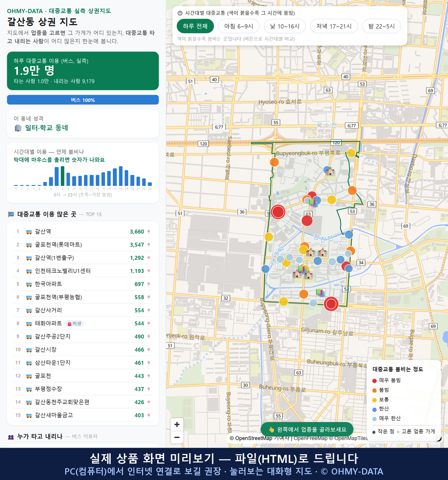Click the 7 o'clock bar in hourly chart

pyautogui.click(x=57, y=176)
